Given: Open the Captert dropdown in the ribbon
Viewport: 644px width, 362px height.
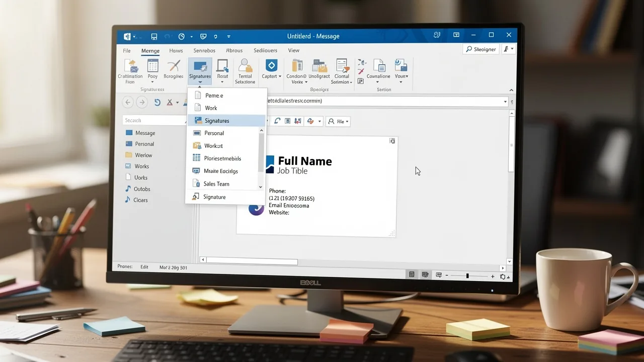Looking at the screenshot, I should (x=271, y=69).
